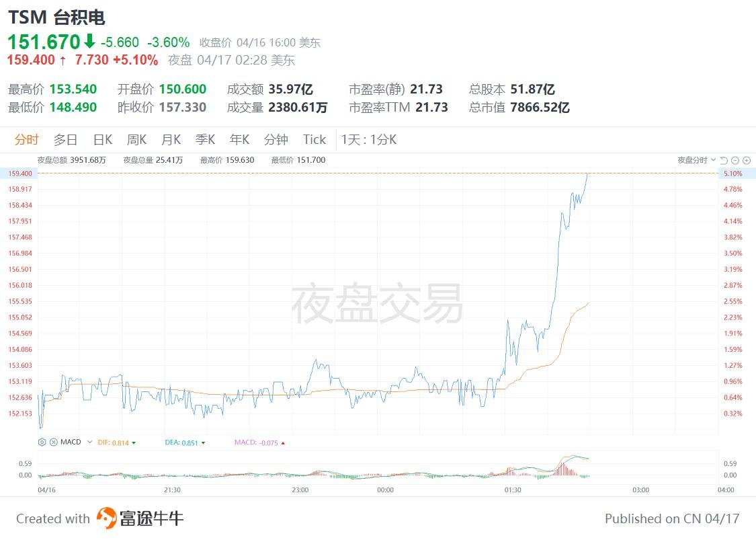
Task: Click the Created with label
Action: [53, 518]
